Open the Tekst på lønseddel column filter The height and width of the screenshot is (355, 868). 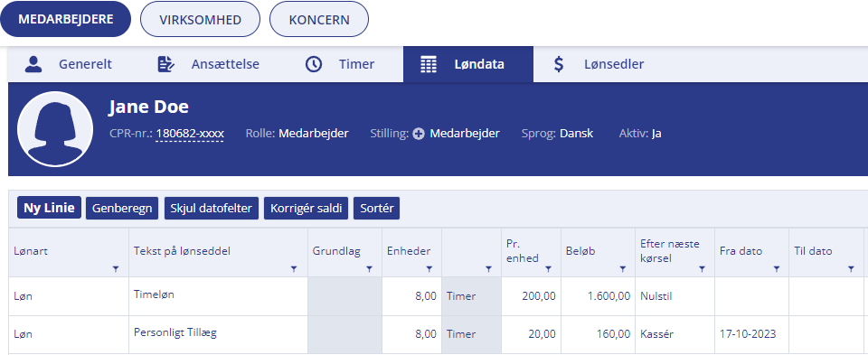tap(294, 269)
